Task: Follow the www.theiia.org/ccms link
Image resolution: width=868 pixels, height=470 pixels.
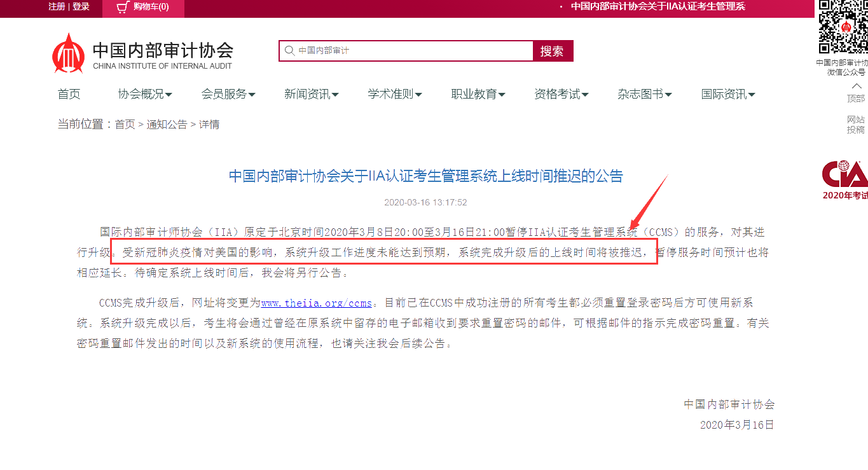Action: pos(316,303)
